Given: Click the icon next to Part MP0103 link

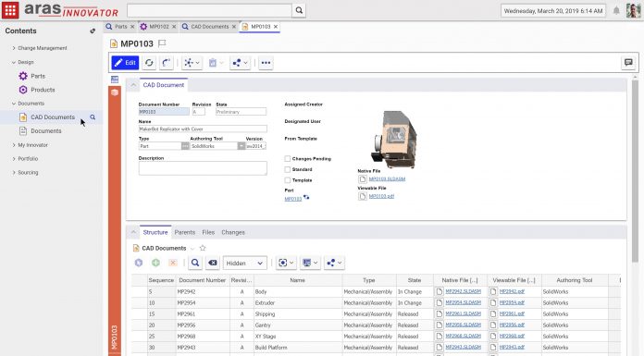Looking at the screenshot, I should 306,198.
